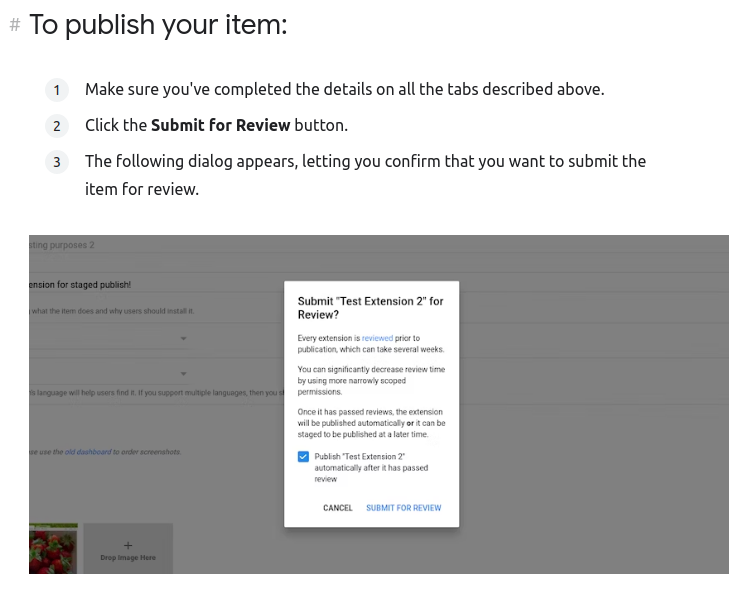The height and width of the screenshot is (603, 748).
Task: Click the # anchor beside the heading
Action: point(15,25)
